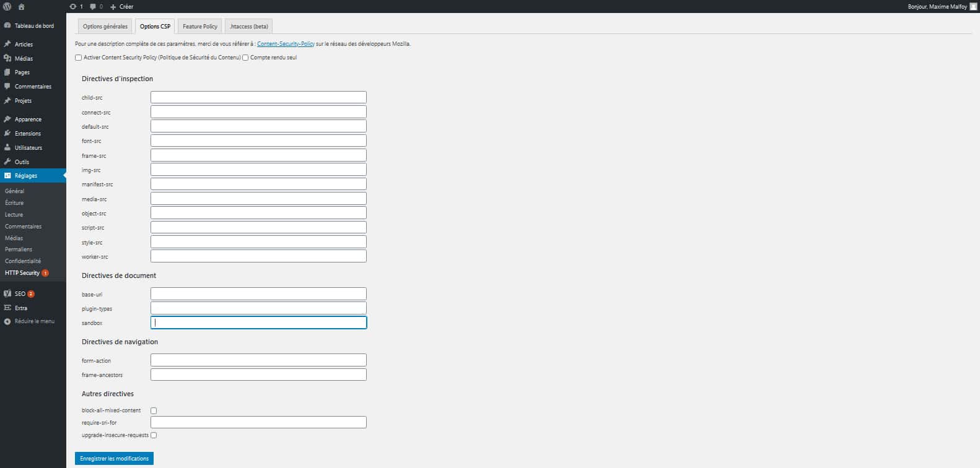Screen dimensions: 980x468
Task: Focus the connect-src input field
Action: click(258, 112)
